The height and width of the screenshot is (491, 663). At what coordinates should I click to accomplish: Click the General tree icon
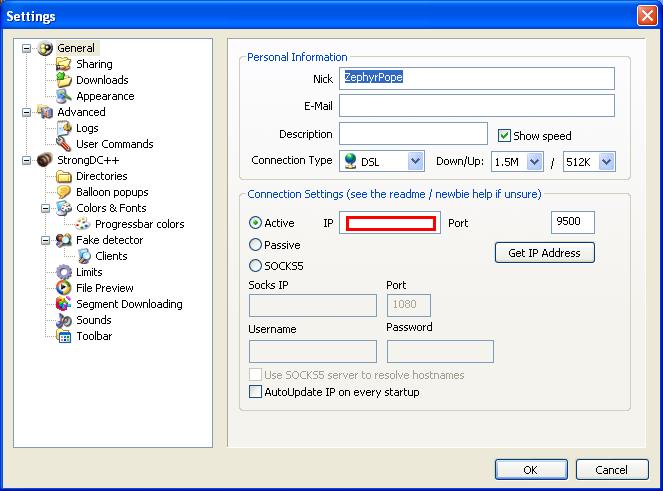tap(45, 48)
